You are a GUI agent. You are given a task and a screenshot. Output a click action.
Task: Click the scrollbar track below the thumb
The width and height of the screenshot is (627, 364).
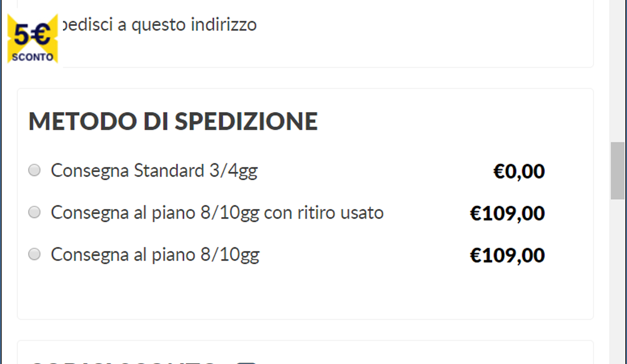click(x=618, y=282)
